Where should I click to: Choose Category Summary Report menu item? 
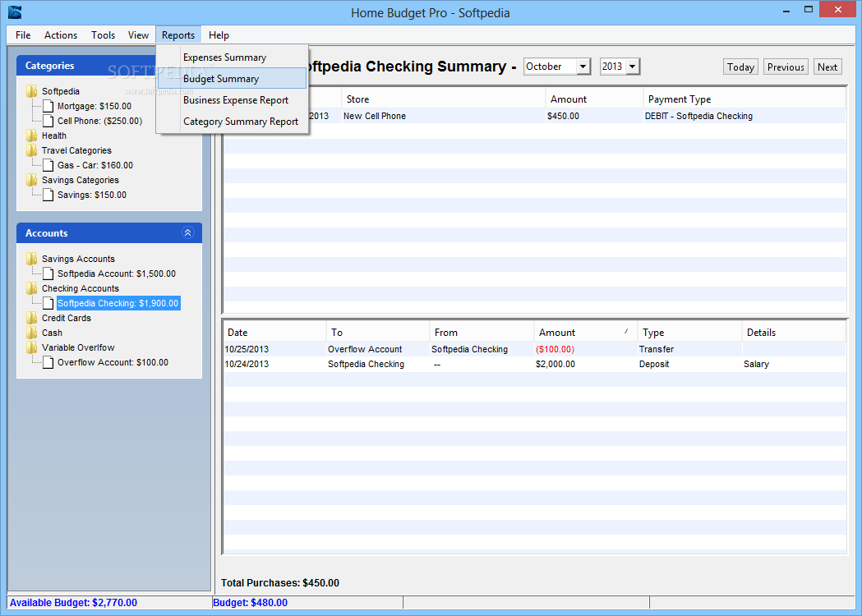pyautogui.click(x=232, y=122)
